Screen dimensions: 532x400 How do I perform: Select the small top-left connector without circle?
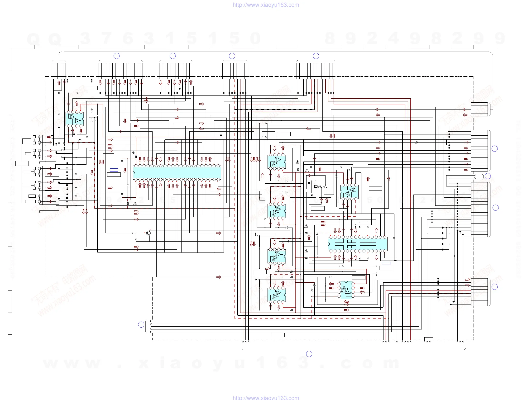coord(59,71)
